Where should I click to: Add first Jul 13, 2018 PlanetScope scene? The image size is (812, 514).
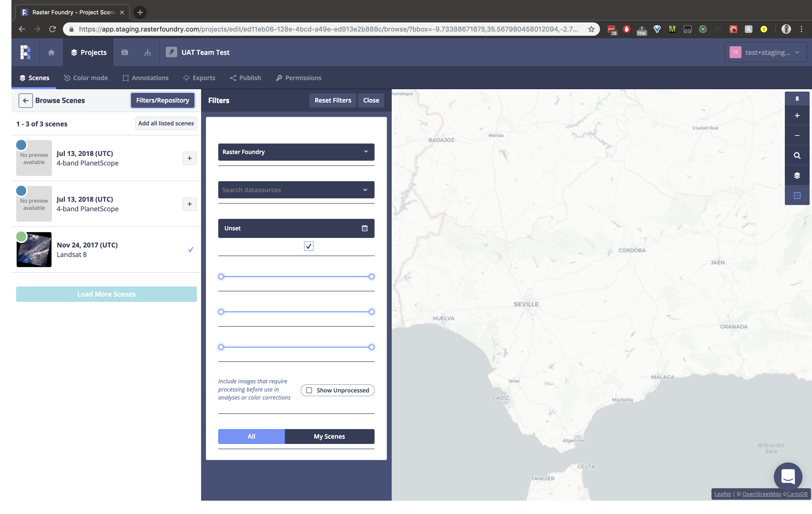pos(189,158)
